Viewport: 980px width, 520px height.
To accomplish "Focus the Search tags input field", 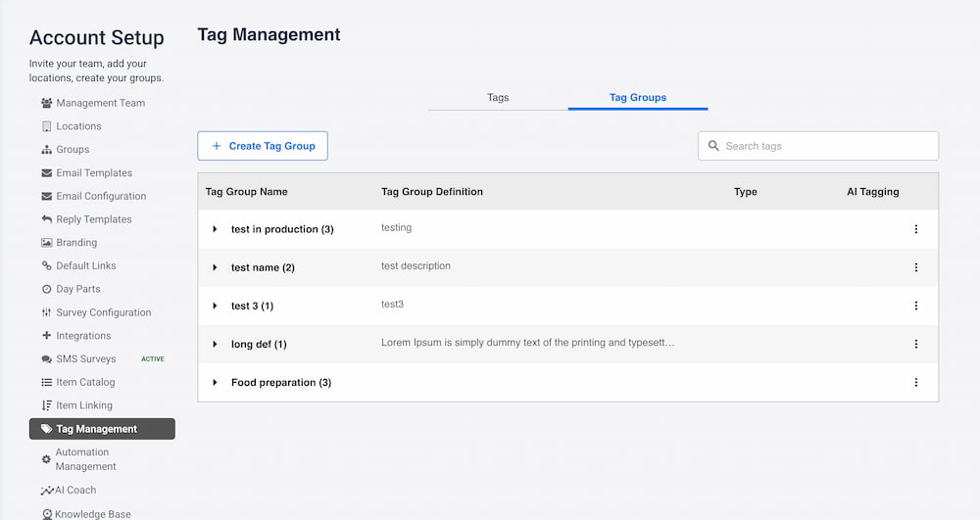I will (x=818, y=146).
